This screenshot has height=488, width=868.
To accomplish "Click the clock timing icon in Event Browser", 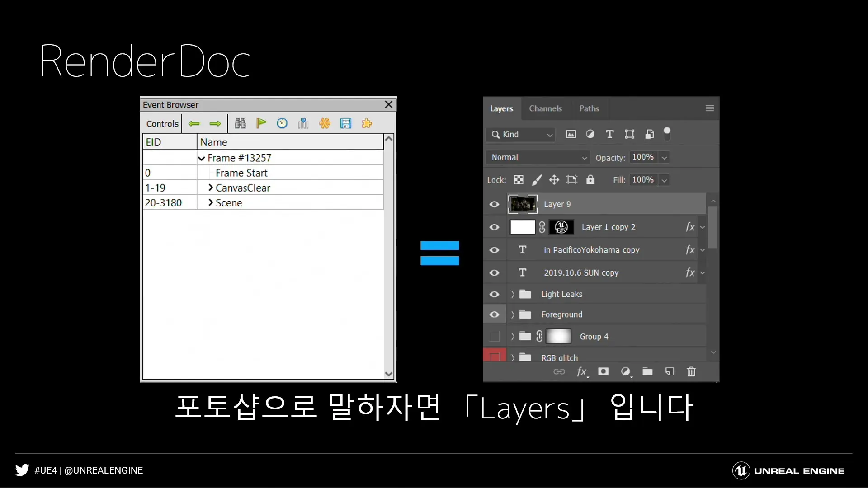I will tap(282, 123).
